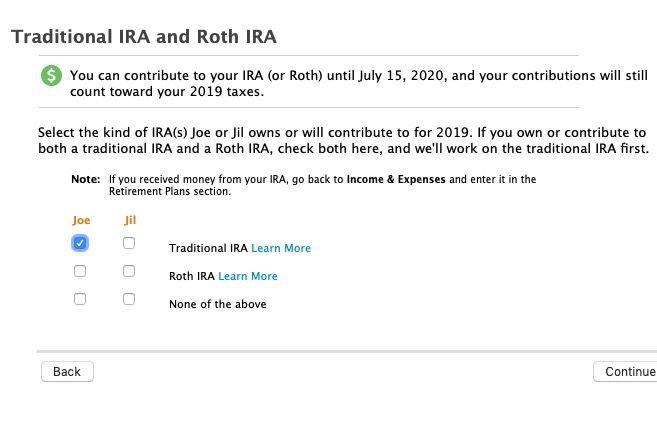Select None of the above for Jil
This screenshot has height=429, width=657.
pyautogui.click(x=129, y=299)
